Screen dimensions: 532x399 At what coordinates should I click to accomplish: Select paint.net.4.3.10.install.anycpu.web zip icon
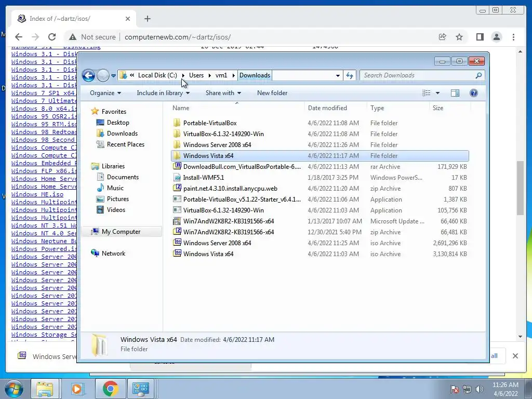click(177, 188)
